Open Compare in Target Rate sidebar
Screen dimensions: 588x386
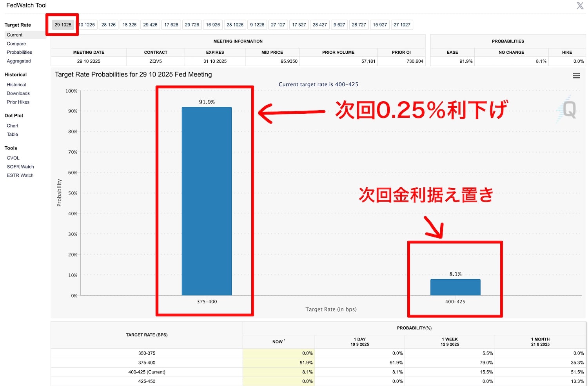tap(16, 44)
